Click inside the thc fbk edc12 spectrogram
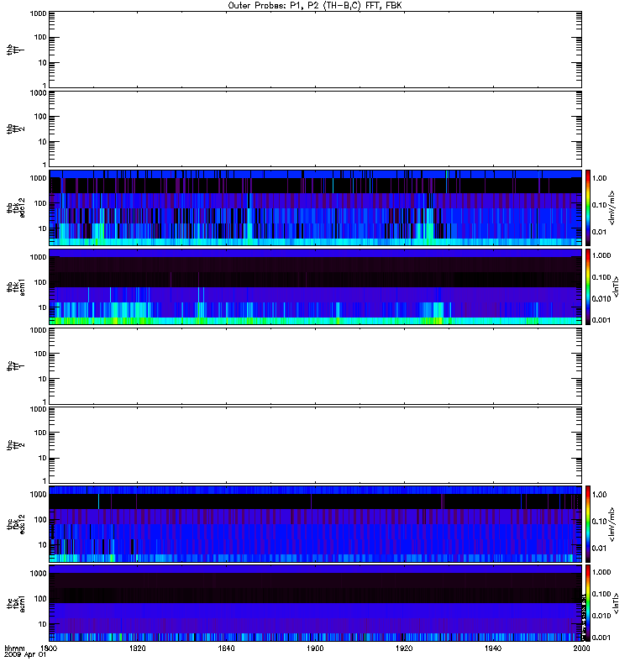 [x=315, y=523]
